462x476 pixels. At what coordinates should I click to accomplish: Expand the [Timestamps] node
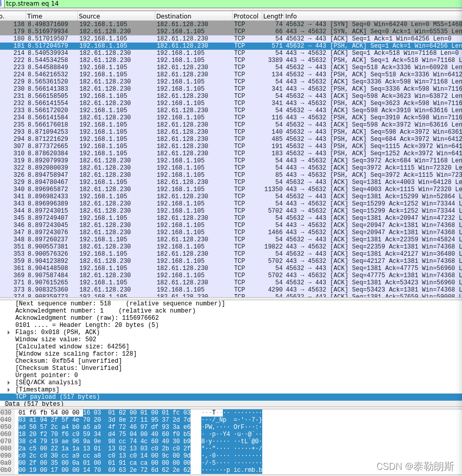click(x=9, y=390)
